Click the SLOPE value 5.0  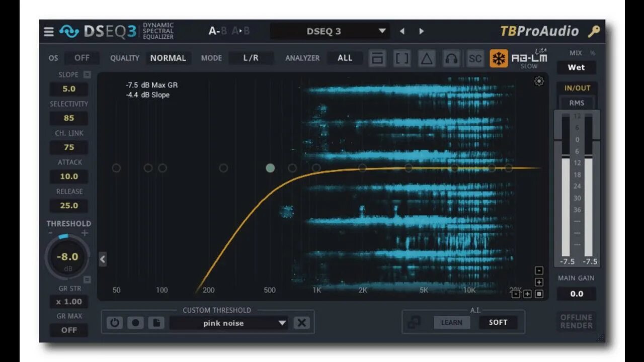[69, 89]
